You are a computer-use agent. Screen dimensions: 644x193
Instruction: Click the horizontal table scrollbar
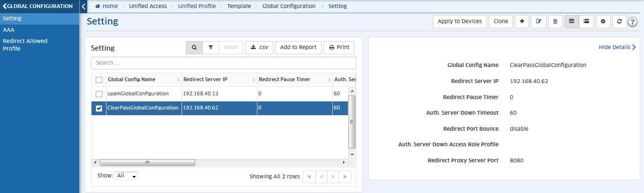coord(147,162)
